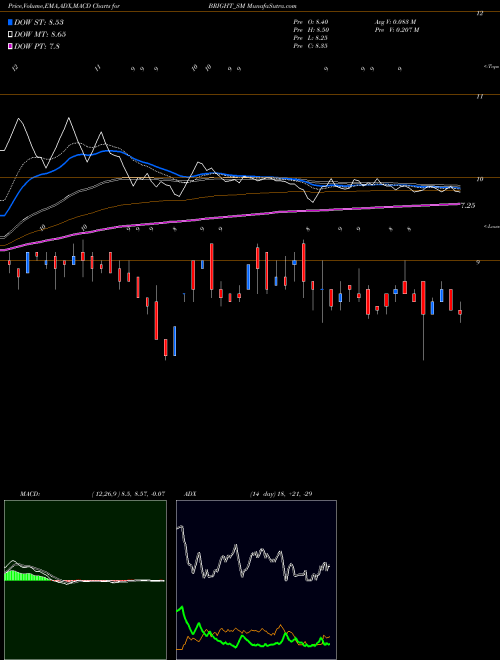Open the dark blue ADX indicator panel
This screenshot has width=500, height=660.
(256, 580)
